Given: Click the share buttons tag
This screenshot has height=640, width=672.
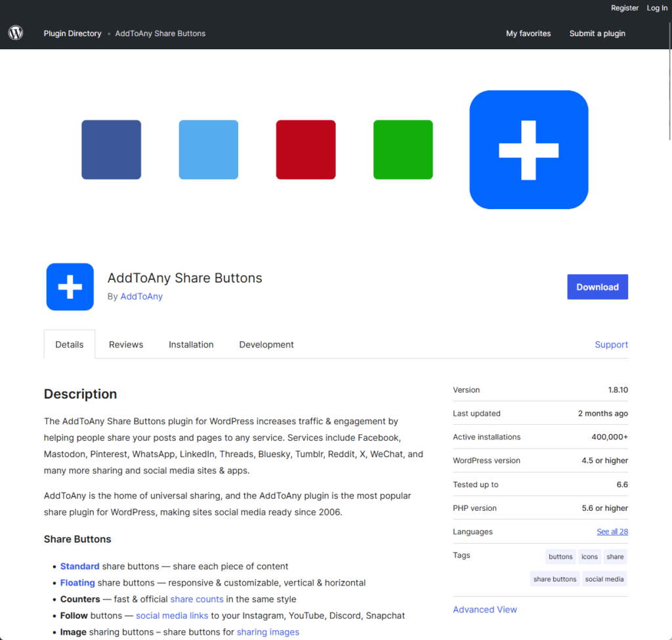Looking at the screenshot, I should coord(555,579).
